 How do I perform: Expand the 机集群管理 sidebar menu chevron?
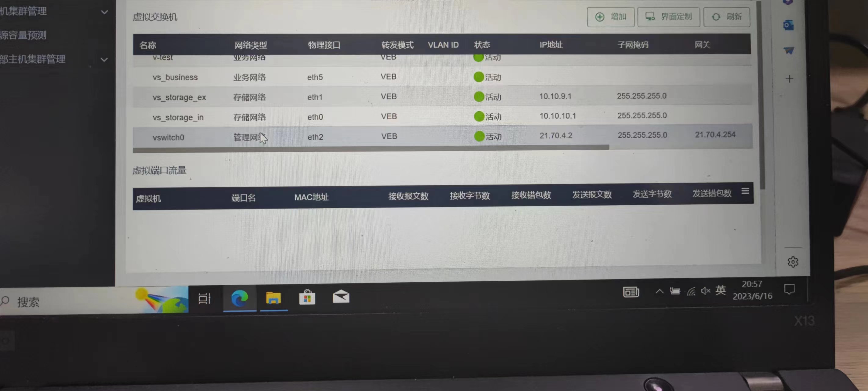104,13
